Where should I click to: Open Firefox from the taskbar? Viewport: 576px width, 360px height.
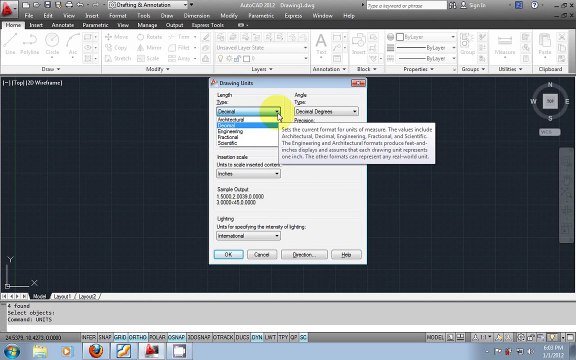pyautogui.click(x=96, y=351)
